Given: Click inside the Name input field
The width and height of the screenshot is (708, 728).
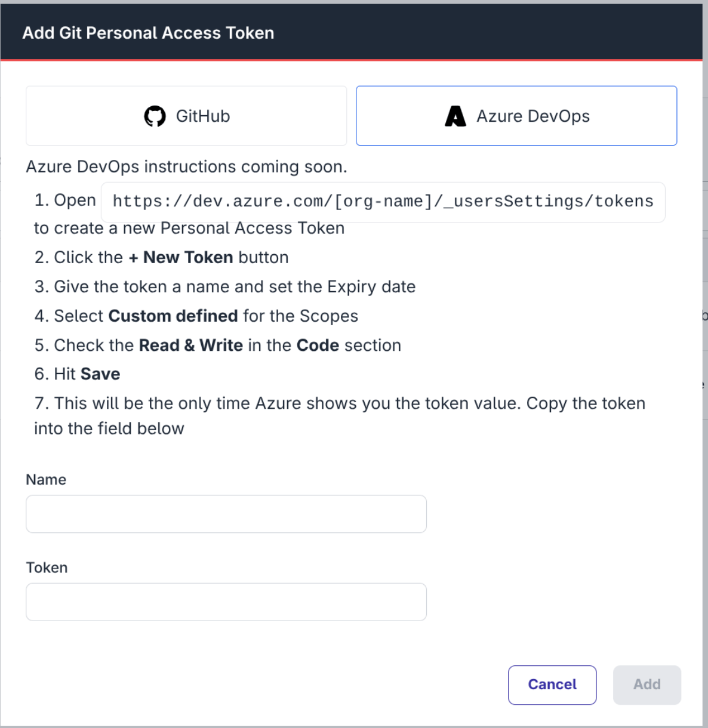Looking at the screenshot, I should tap(226, 514).
